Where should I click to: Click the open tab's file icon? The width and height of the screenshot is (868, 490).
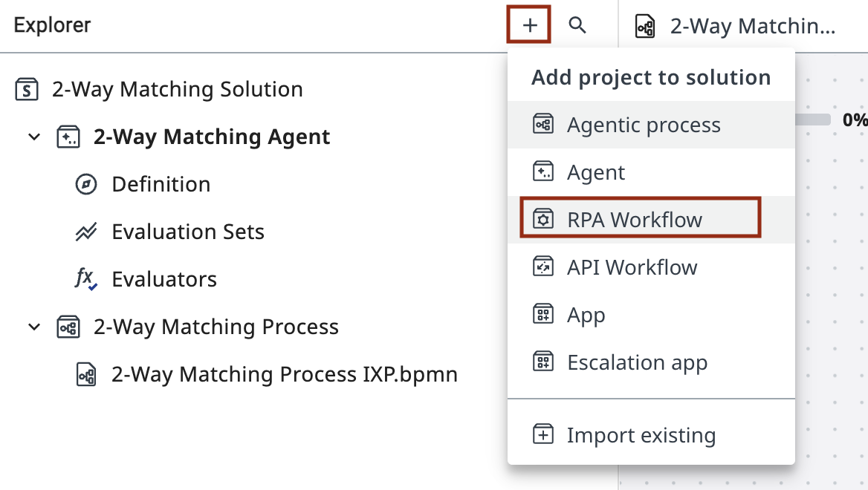pyautogui.click(x=645, y=26)
